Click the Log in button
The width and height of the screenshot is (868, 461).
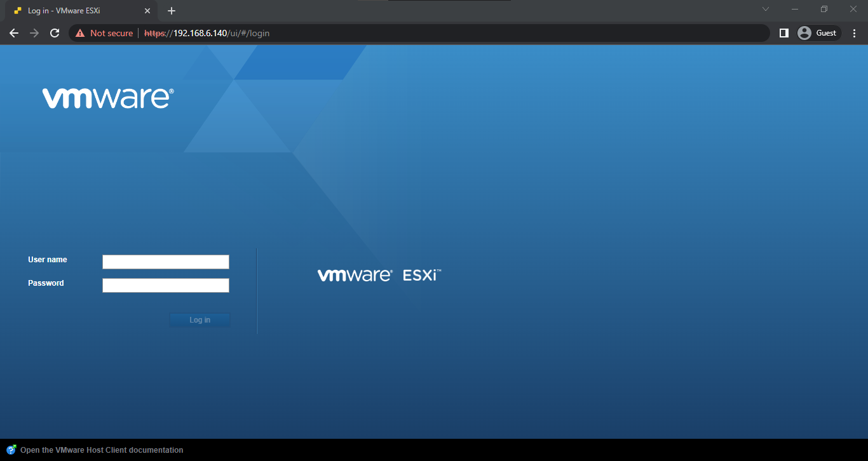pos(200,320)
